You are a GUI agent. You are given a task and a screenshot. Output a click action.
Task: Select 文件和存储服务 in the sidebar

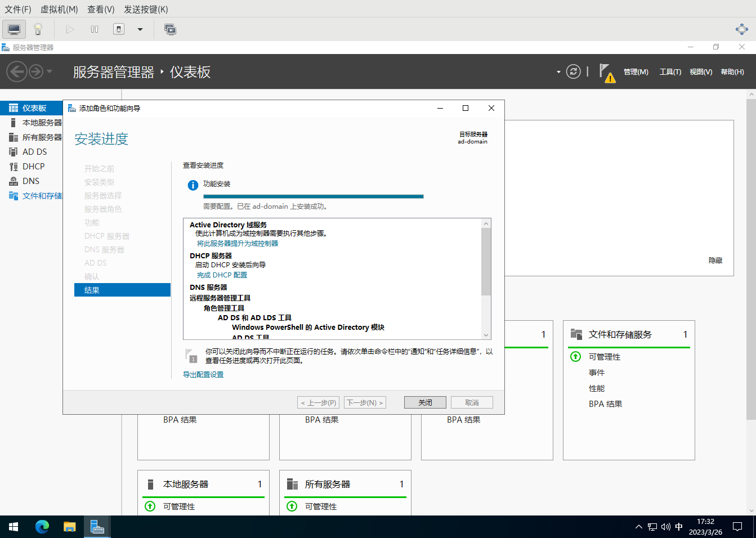pos(32,196)
